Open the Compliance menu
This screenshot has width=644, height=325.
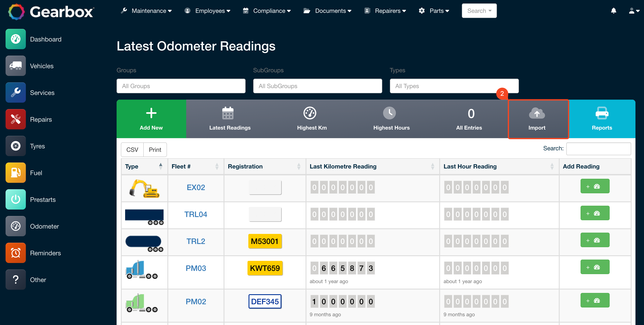267,11
